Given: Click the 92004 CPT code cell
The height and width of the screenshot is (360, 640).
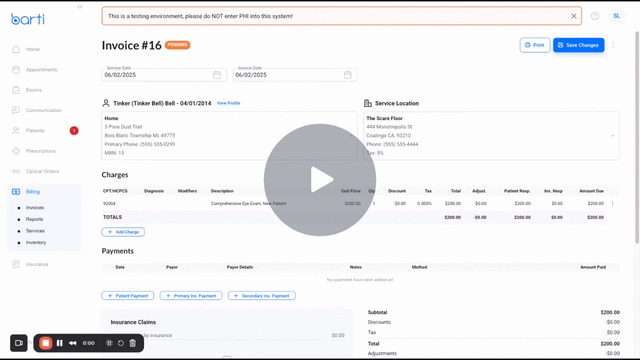Looking at the screenshot, I should (x=109, y=203).
